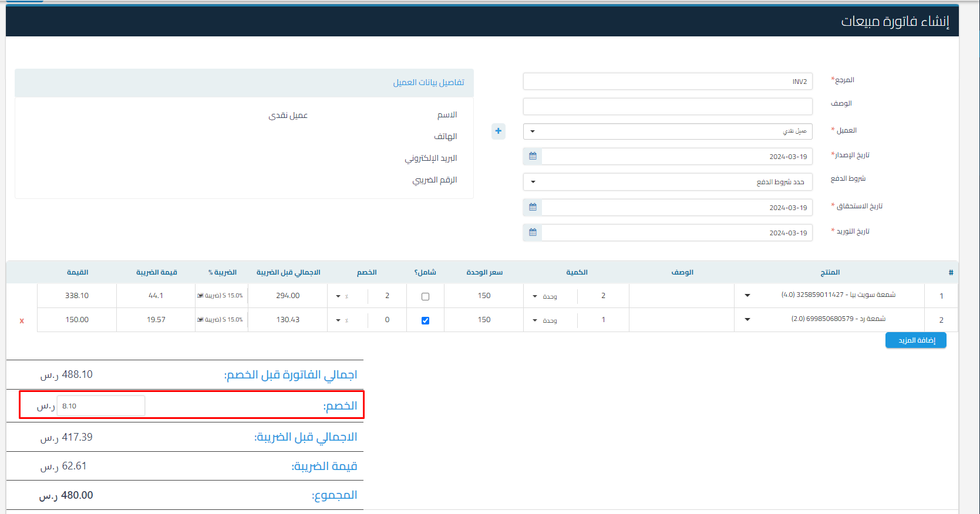Image resolution: width=980 pixels, height=514 pixels.
Task: Click invoice total before discount 488.10
Action: [66, 374]
